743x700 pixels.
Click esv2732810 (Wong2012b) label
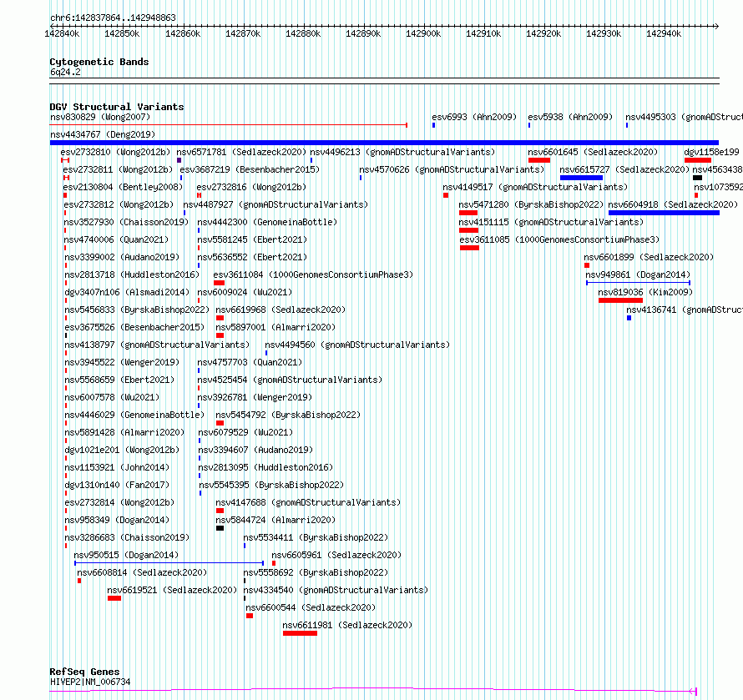point(115,152)
